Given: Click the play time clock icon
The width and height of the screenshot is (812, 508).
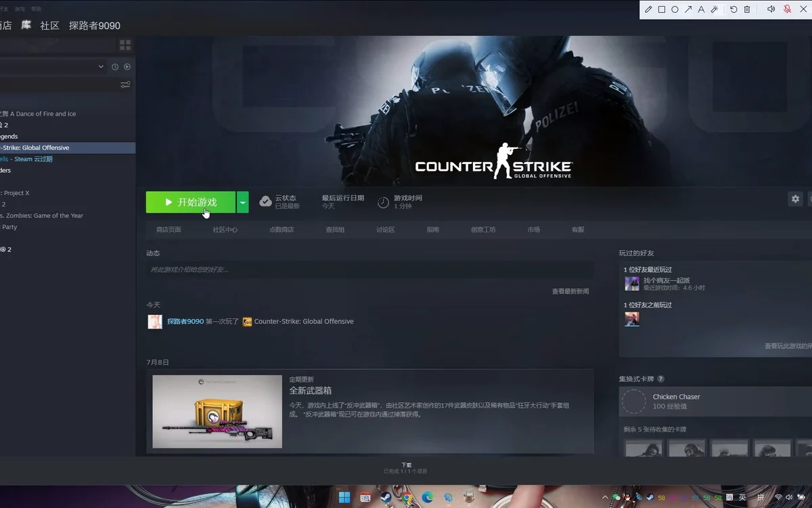Looking at the screenshot, I should pos(383,202).
